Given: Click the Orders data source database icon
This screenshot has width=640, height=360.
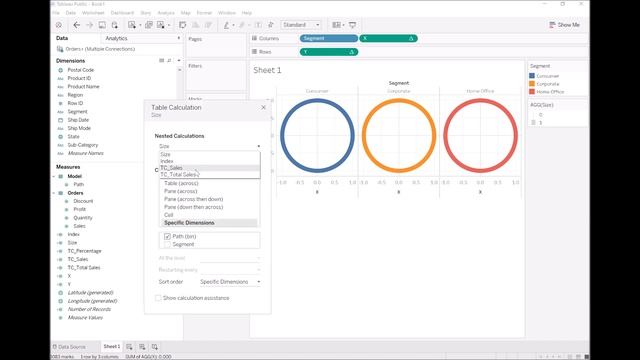Looking at the screenshot, I should pyautogui.click(x=60, y=49).
